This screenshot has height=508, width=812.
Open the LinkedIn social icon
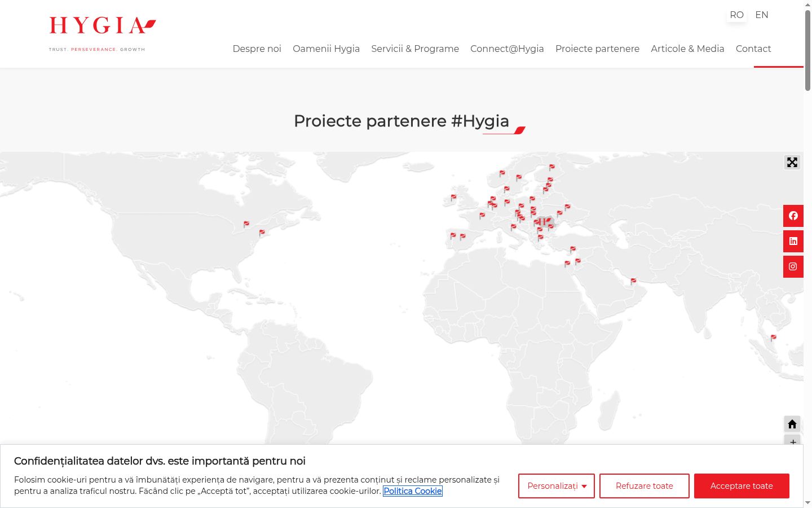tap(793, 241)
